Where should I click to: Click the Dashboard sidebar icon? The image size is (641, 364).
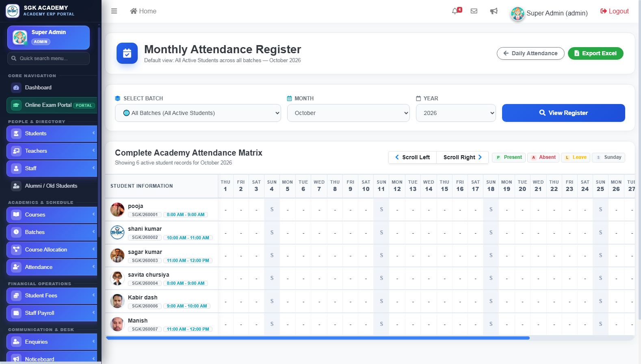pos(16,87)
